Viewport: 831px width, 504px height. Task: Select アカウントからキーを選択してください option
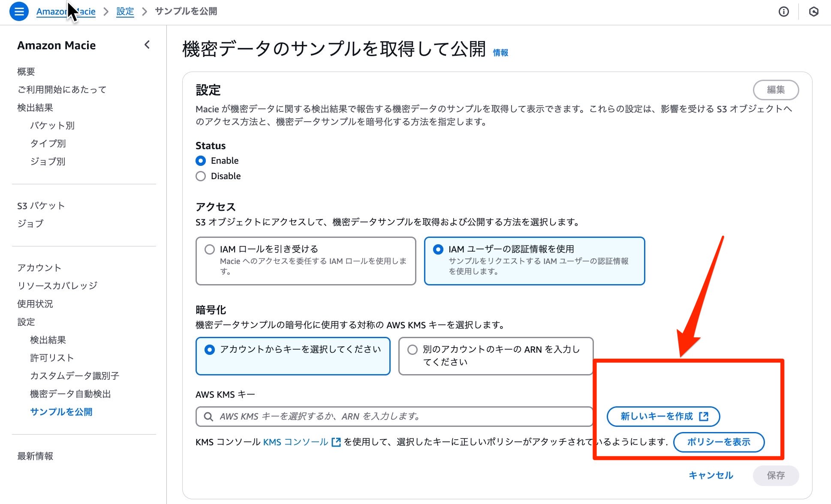pos(293,356)
